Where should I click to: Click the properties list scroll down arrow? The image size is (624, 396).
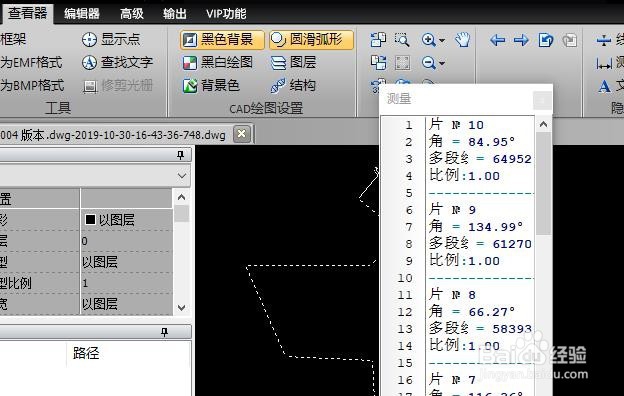(x=181, y=307)
